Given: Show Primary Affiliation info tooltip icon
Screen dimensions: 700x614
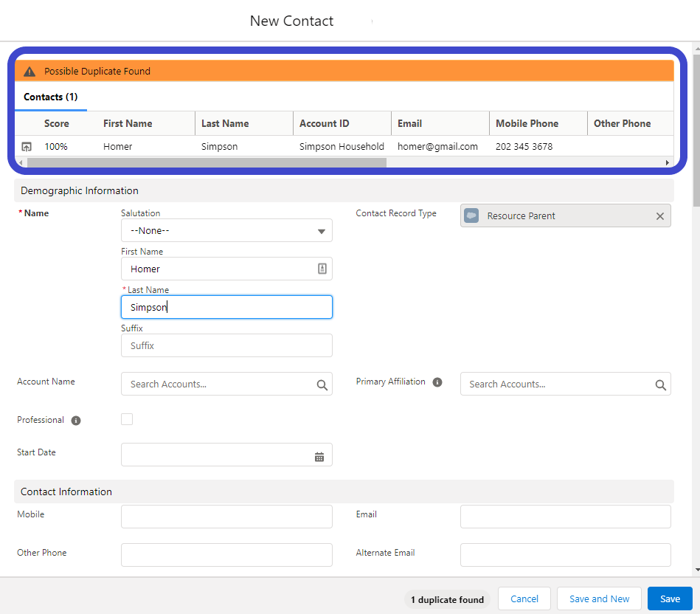Looking at the screenshot, I should tap(437, 382).
